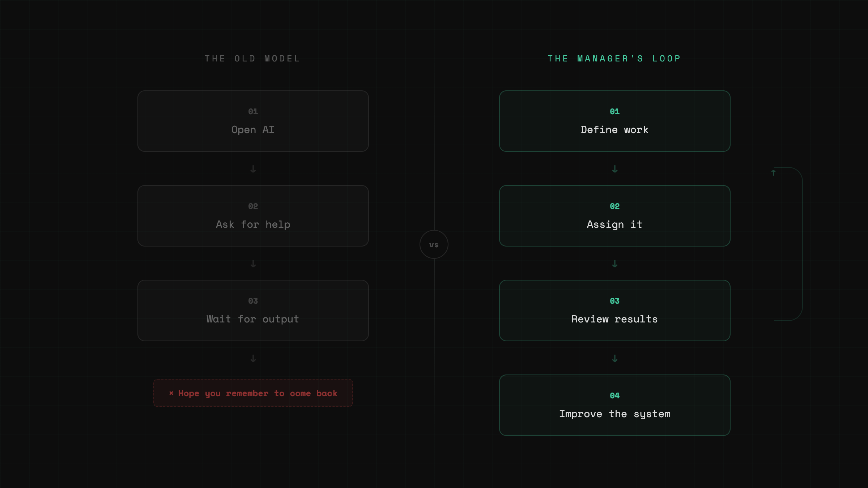Click 'THE MANAGER'S LOOP' heading
868x488 pixels.
(614, 59)
